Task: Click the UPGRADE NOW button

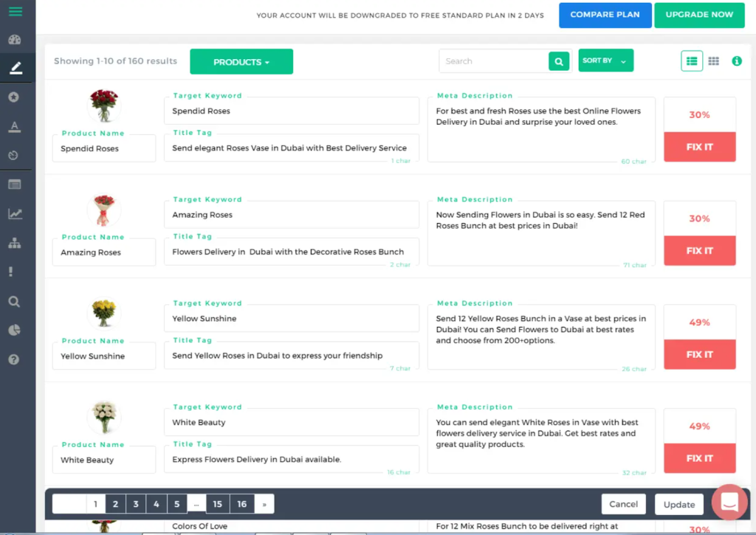Action: (x=699, y=15)
